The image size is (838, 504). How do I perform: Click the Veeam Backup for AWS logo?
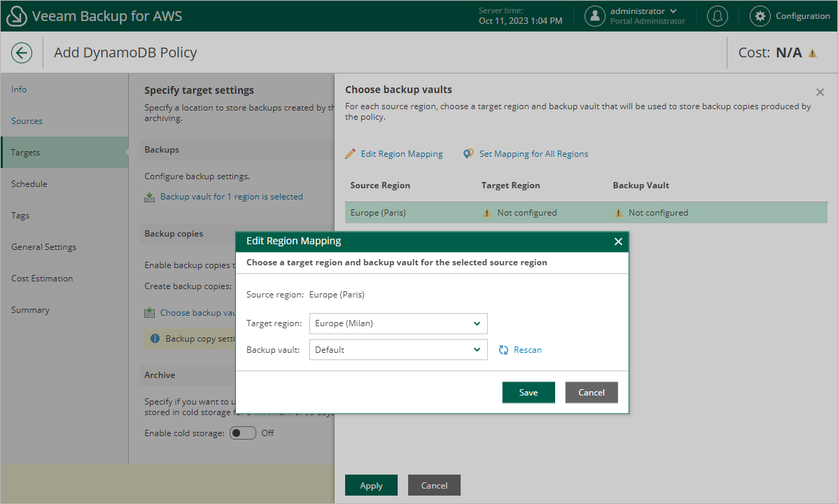[17, 16]
